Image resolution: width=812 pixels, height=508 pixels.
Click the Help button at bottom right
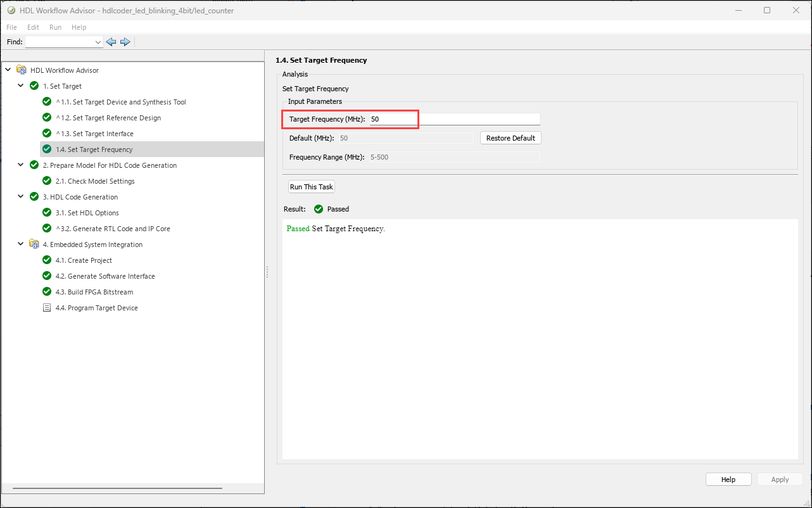(728, 479)
